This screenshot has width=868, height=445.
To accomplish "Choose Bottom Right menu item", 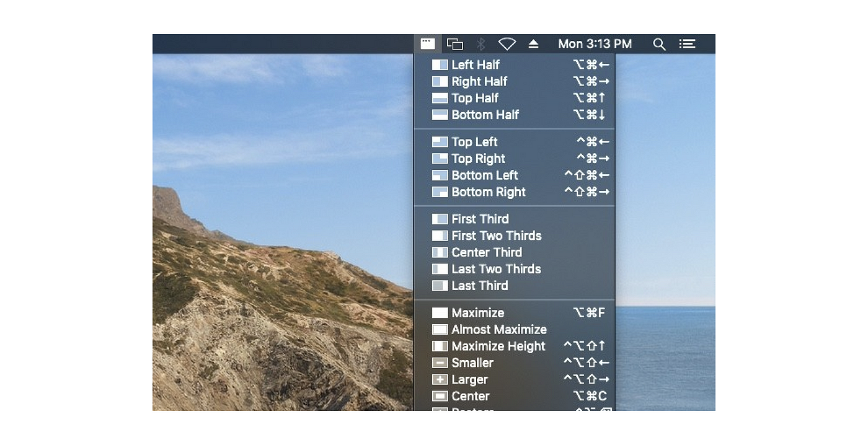I will (514, 192).
